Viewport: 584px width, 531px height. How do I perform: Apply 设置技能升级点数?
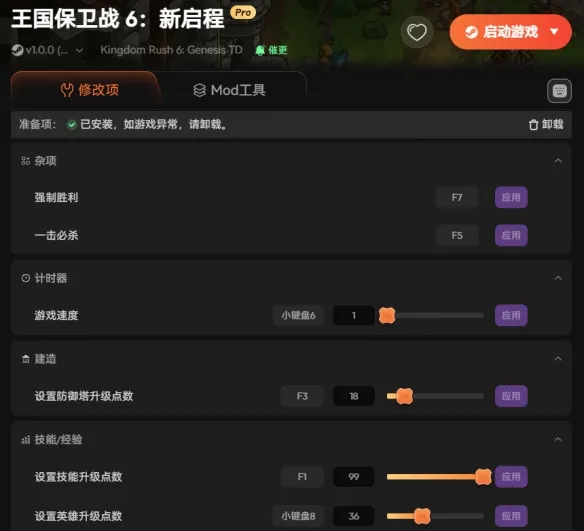point(511,477)
